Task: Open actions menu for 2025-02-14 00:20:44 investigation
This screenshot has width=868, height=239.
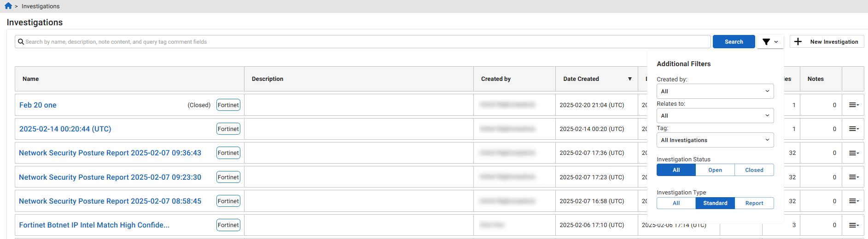Action: (x=853, y=129)
